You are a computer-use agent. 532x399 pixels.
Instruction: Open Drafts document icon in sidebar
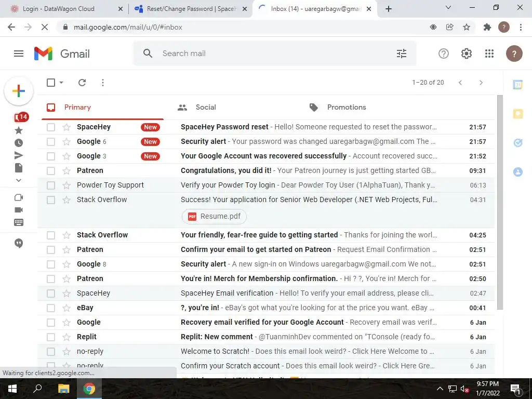(x=19, y=168)
